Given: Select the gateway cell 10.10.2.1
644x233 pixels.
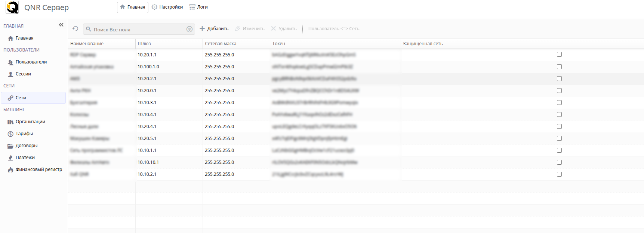Looking at the screenshot, I should [169, 174].
